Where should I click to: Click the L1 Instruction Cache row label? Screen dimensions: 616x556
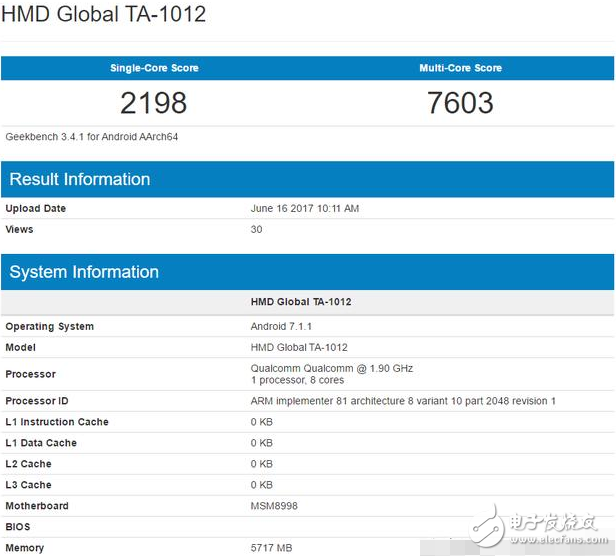pyautogui.click(x=57, y=422)
